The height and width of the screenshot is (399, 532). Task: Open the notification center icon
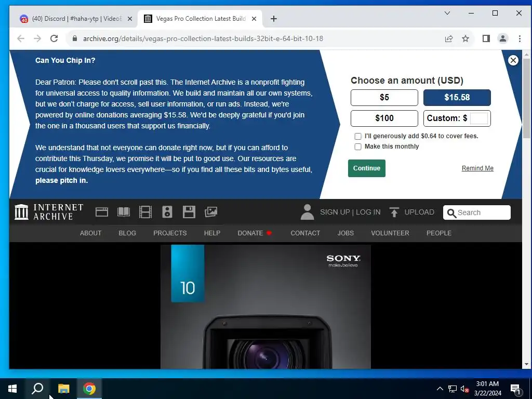pyautogui.click(x=515, y=389)
